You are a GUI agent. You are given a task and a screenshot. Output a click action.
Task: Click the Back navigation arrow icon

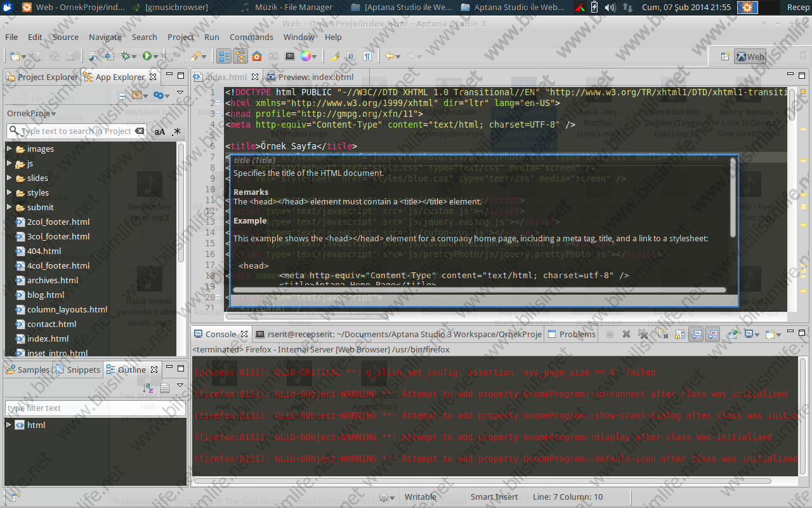[x=389, y=56]
